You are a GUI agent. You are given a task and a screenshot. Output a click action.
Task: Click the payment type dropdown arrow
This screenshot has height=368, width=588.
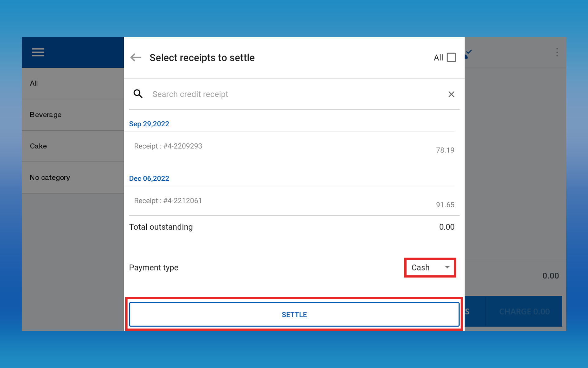pyautogui.click(x=447, y=267)
